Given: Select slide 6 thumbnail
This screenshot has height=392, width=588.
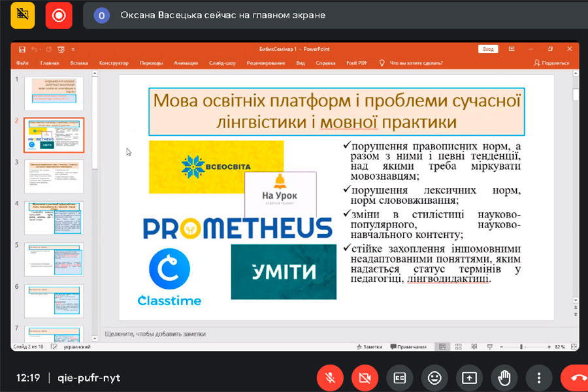Looking at the screenshot, I should coord(54,301).
